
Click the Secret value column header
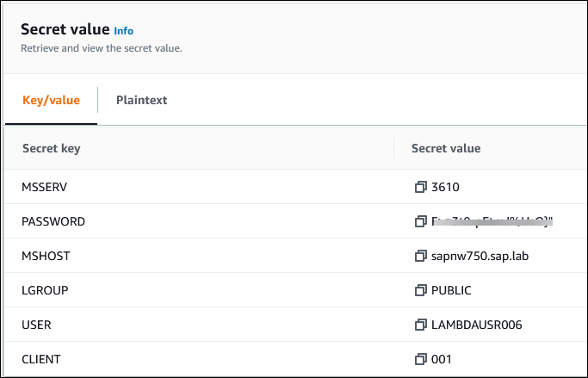(x=445, y=148)
